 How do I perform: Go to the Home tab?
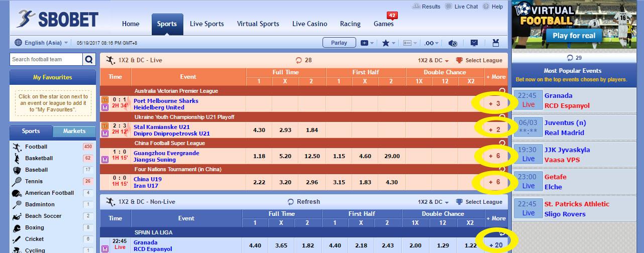click(x=131, y=24)
